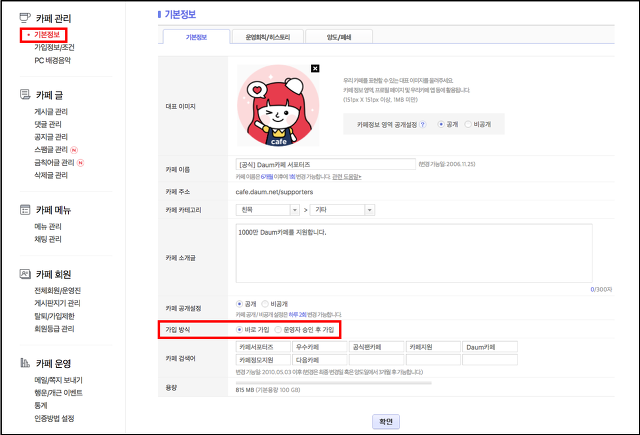
Task: Click the 카페 관리 cup icon
Action: click(x=25, y=18)
